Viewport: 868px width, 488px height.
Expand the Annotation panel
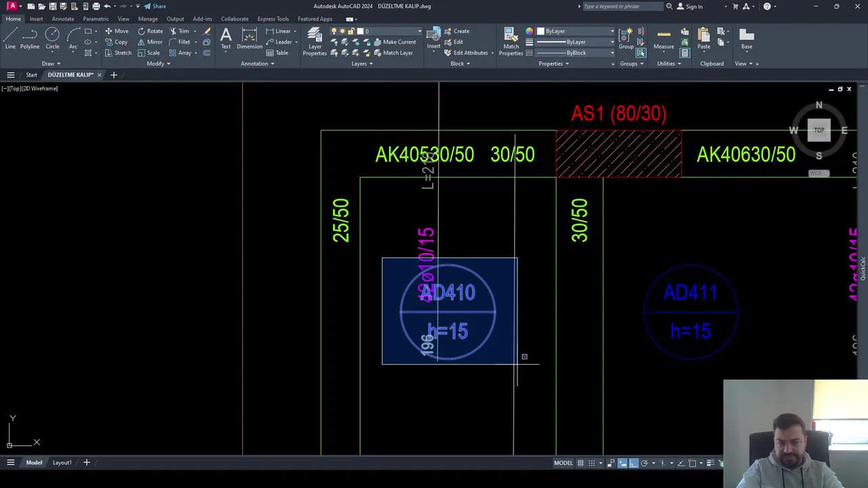(x=258, y=64)
